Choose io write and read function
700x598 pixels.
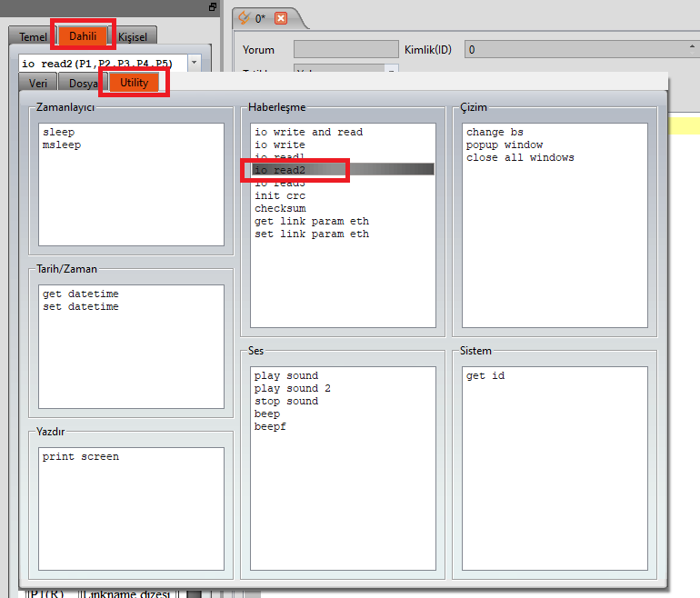pyautogui.click(x=308, y=133)
